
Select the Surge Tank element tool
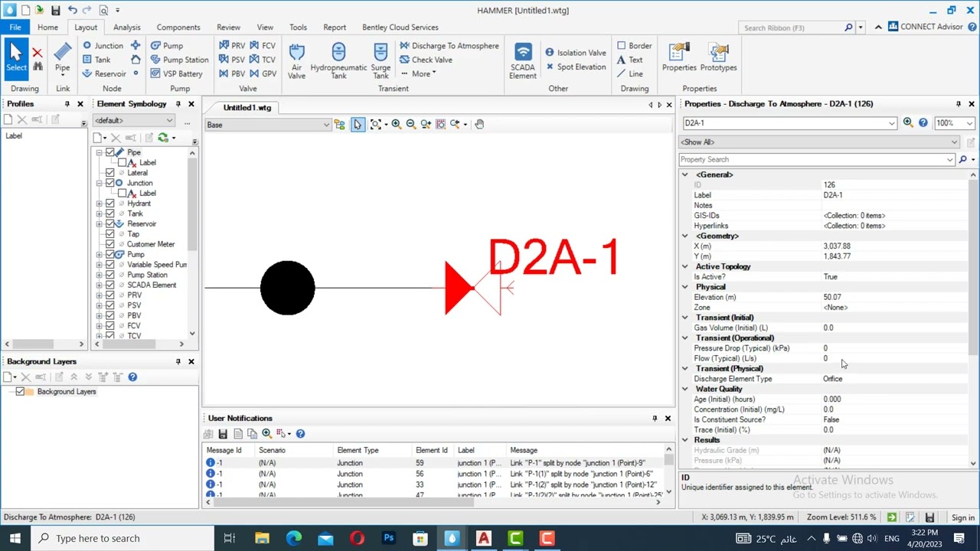tap(381, 60)
